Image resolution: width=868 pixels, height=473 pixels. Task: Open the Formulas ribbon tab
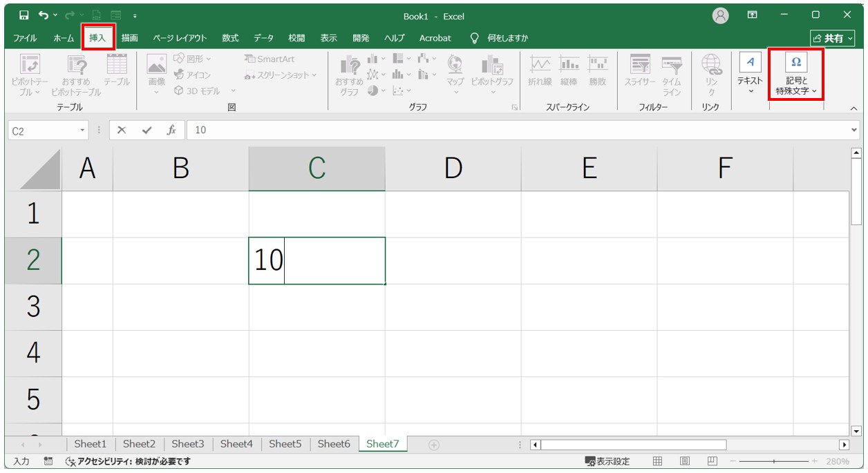click(230, 38)
